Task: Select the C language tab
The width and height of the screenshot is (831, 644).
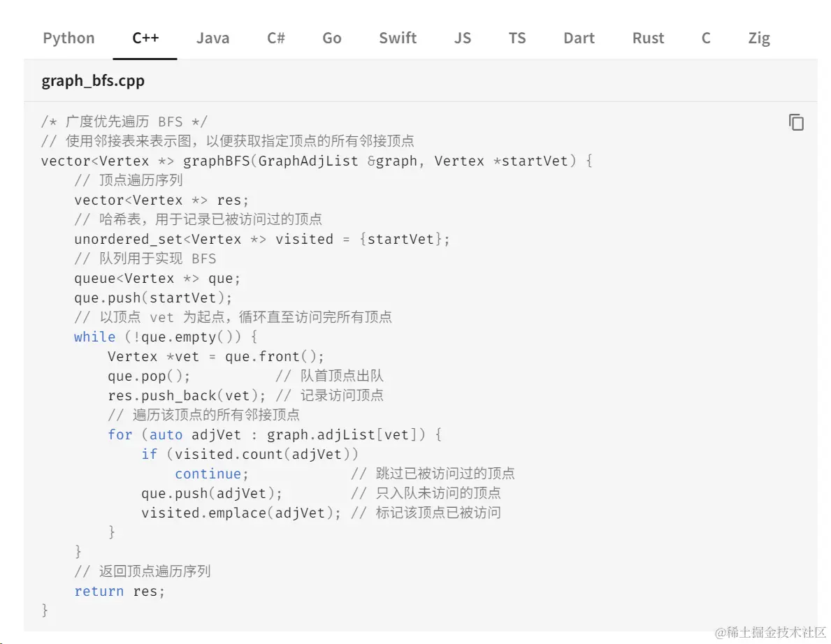Action: pos(705,38)
